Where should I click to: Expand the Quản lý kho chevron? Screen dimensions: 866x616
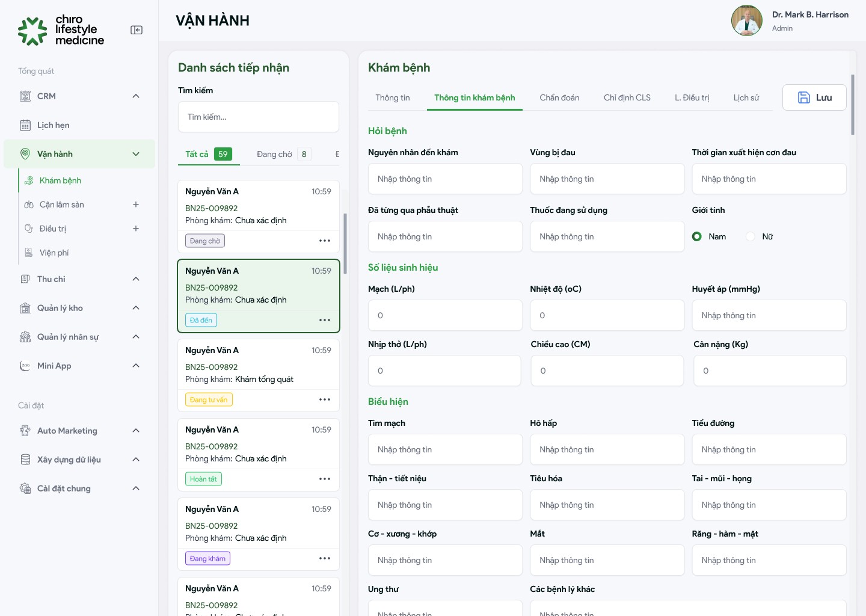click(136, 308)
